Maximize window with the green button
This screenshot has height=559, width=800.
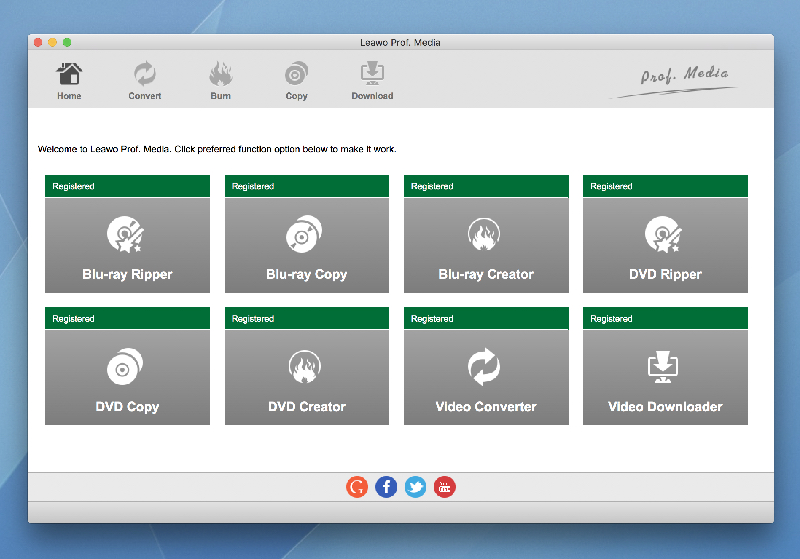(67, 42)
